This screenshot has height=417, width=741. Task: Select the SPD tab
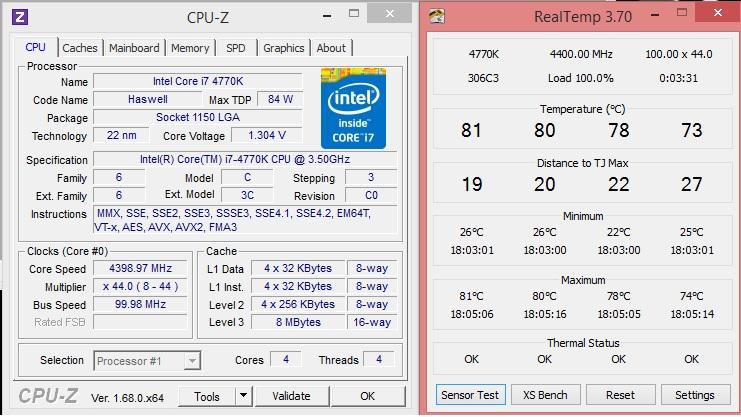[235, 48]
